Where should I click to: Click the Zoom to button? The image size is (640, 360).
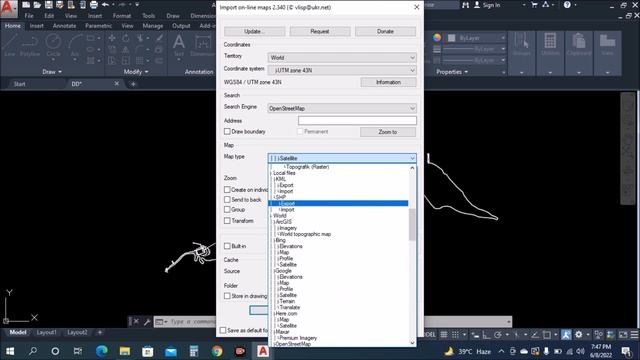[x=388, y=132]
